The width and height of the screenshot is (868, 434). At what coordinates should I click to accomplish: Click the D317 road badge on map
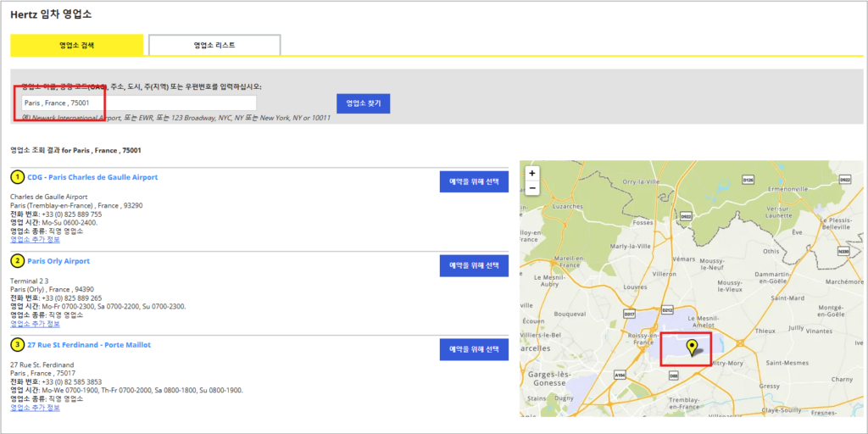pyautogui.click(x=629, y=314)
